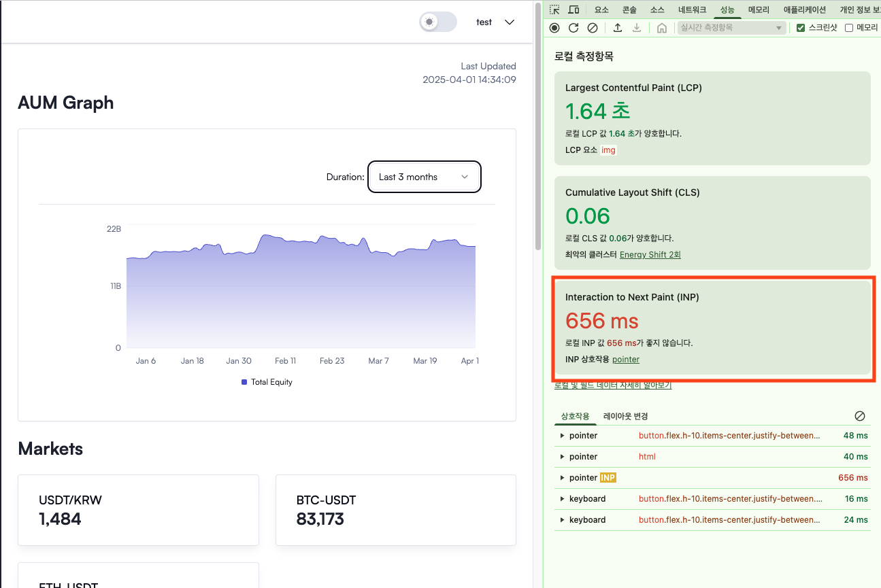Click the 0.06 CLS value
Image resolution: width=881 pixels, height=588 pixels.
tap(588, 216)
